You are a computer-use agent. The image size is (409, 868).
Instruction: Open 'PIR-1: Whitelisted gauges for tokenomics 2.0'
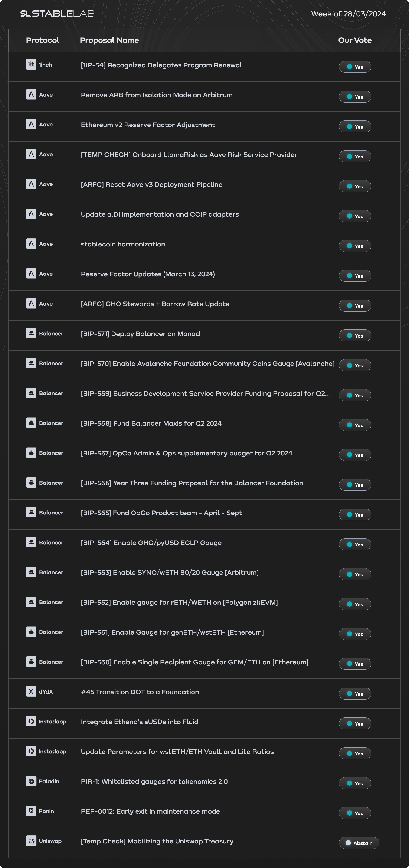click(x=154, y=781)
